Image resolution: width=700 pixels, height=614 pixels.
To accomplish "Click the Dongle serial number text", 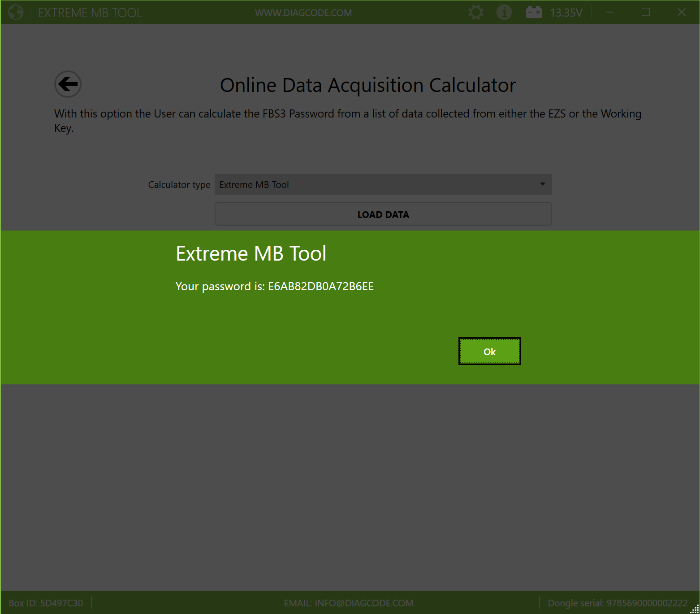I will point(618,603).
